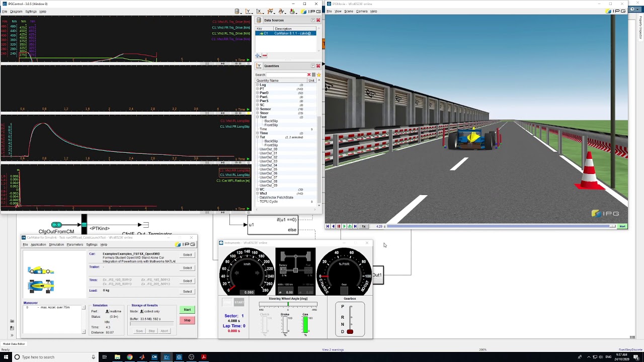Click the Y-axis quantities toolbar icon
The image size is (644, 362).
pyautogui.click(x=249, y=11)
